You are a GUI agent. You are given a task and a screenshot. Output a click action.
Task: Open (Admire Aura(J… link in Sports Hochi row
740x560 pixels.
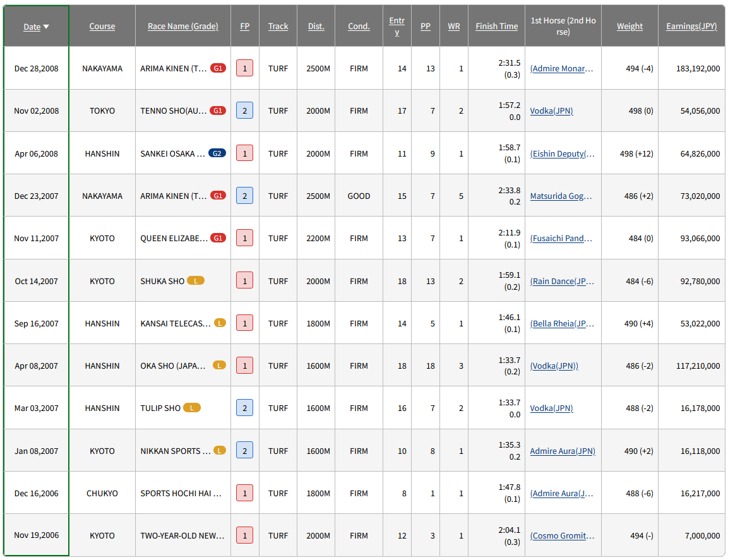pos(561,494)
